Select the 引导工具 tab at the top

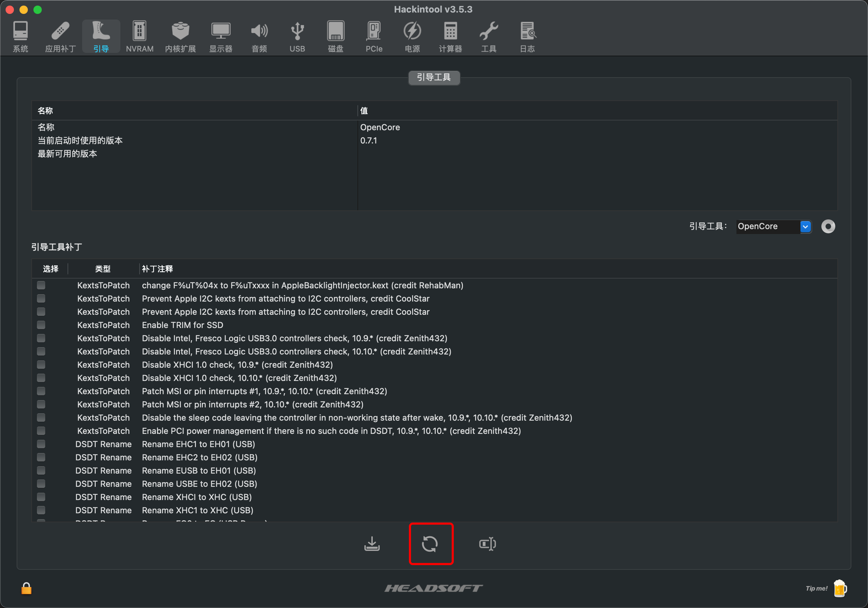click(x=434, y=78)
